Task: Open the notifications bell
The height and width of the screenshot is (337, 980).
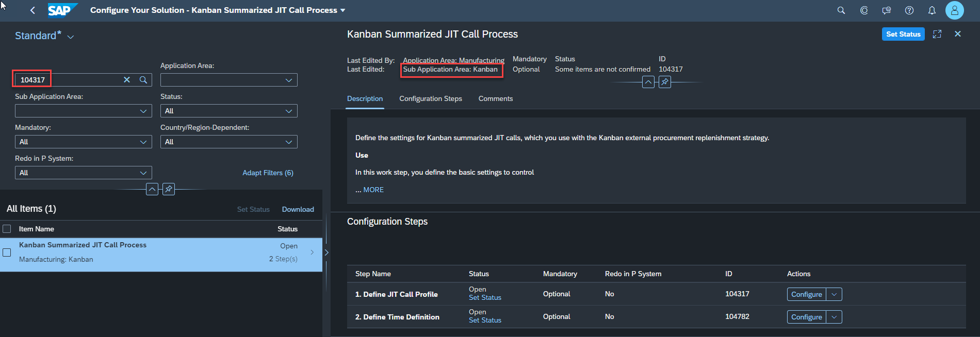Action: [932, 10]
